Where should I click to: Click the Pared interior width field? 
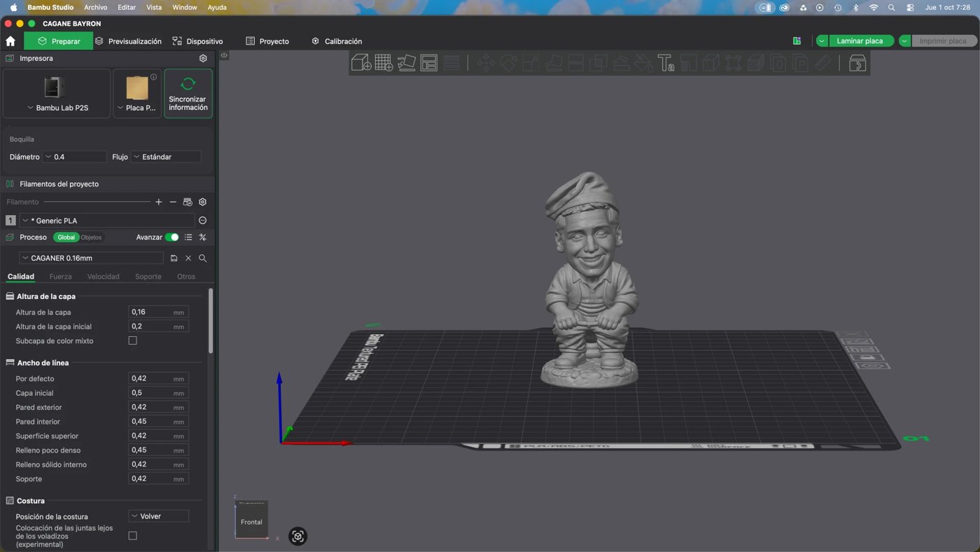pyautogui.click(x=159, y=422)
